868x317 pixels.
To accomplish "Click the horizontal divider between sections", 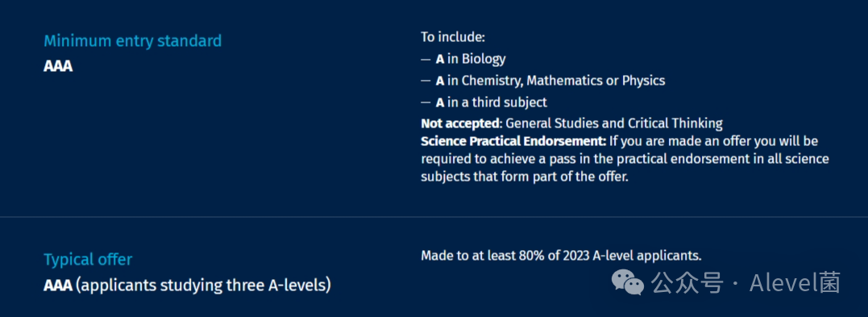I will click(434, 217).
